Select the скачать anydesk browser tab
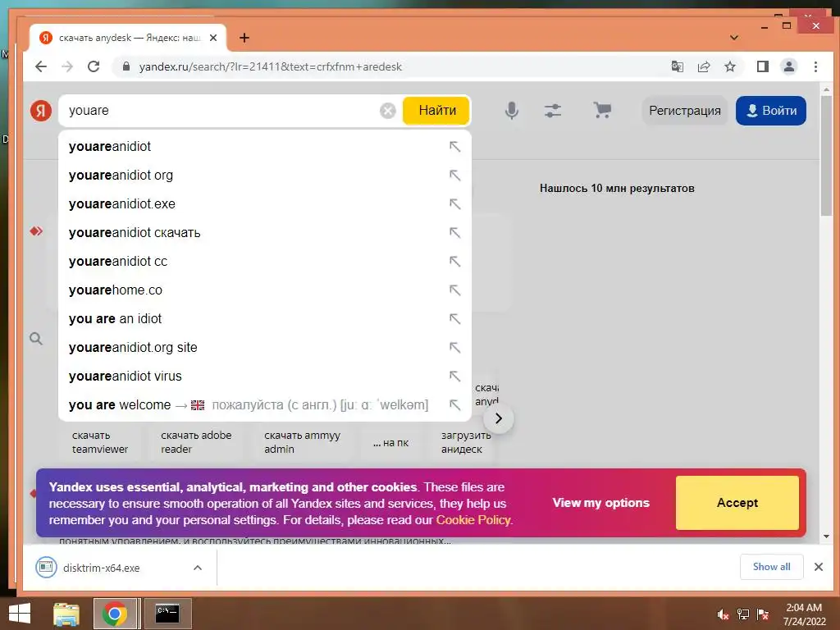Viewport: 840px width, 630px height. pyautogui.click(x=129, y=38)
